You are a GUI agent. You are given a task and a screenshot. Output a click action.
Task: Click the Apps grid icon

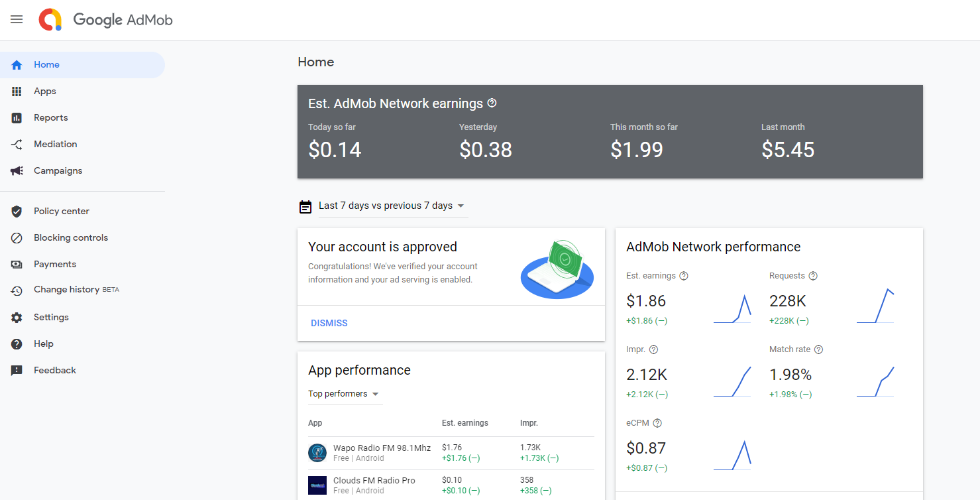click(x=17, y=92)
